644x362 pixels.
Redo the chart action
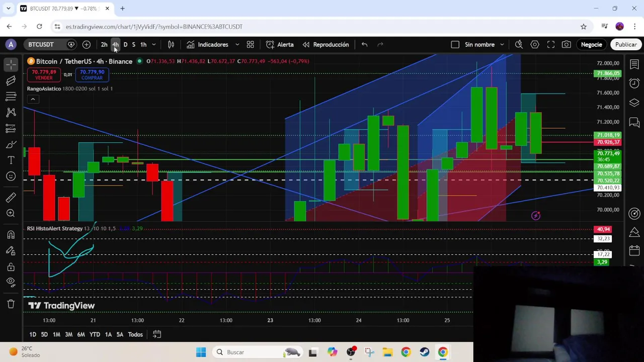point(380,45)
